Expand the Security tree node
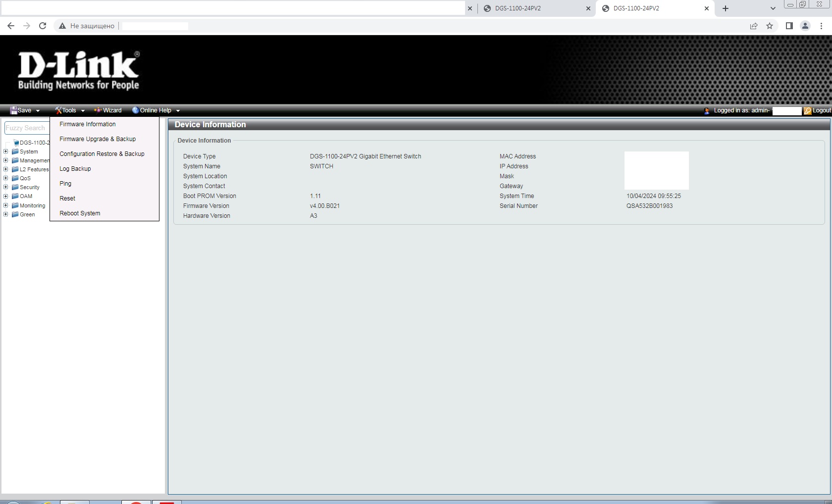 pos(6,187)
